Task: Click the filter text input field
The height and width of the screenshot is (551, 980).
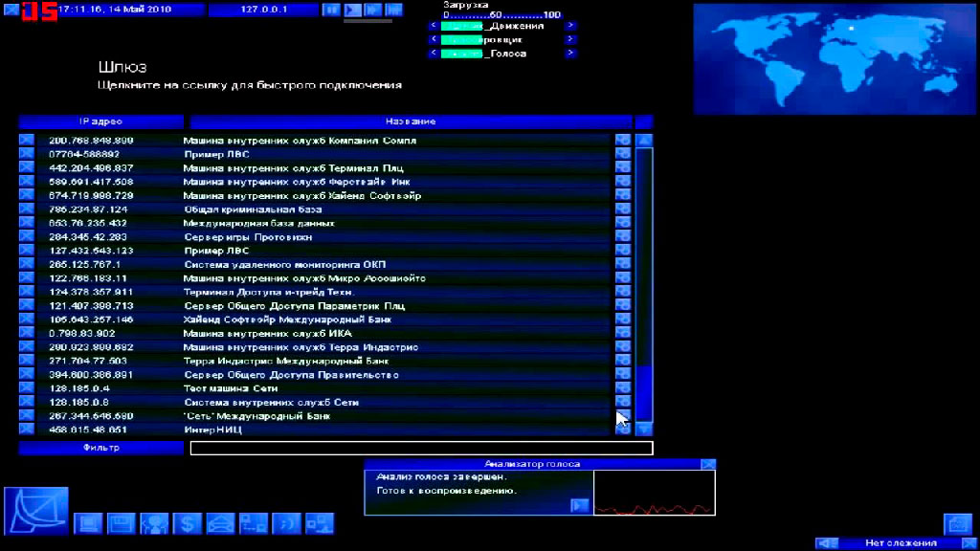Action: coord(421,448)
